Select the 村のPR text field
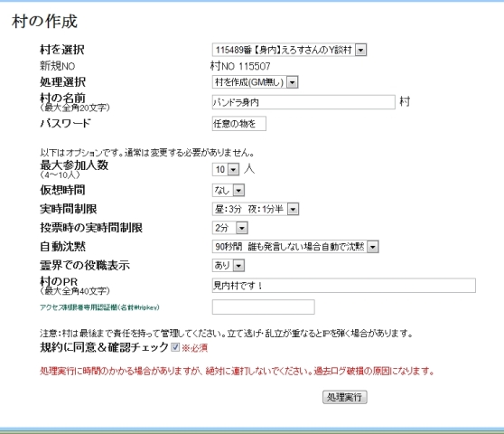The width and height of the screenshot is (504, 434). pos(343,286)
